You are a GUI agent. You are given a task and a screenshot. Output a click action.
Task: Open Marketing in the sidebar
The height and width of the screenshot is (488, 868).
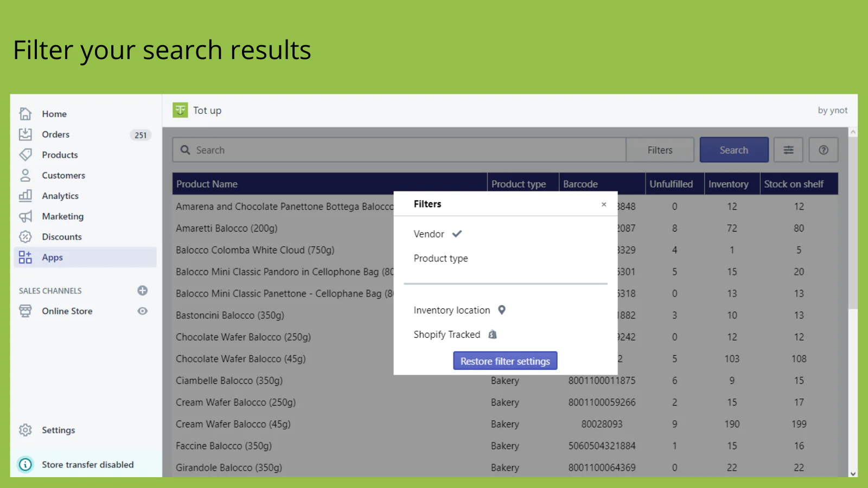click(x=63, y=216)
